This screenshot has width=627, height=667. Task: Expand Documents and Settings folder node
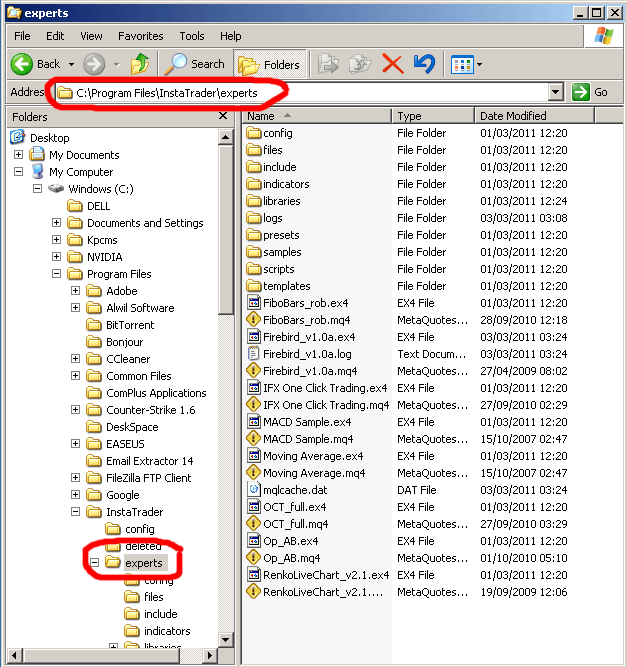(56, 222)
